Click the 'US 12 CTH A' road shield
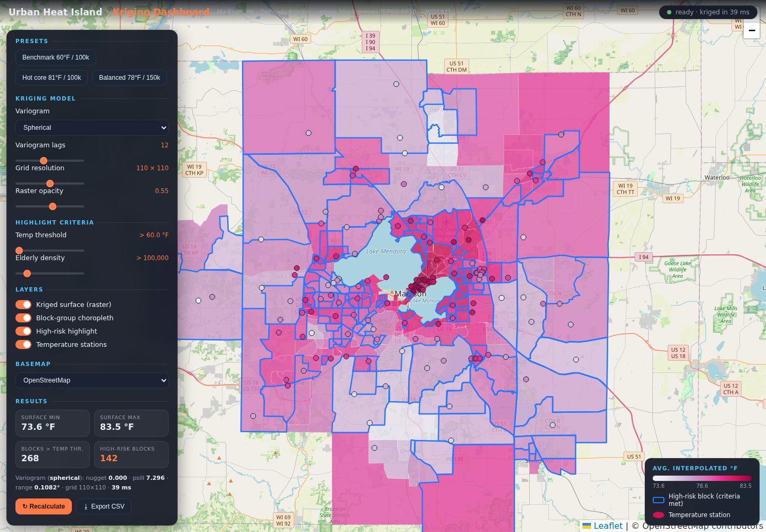The height and width of the screenshot is (532, 766). click(731, 389)
